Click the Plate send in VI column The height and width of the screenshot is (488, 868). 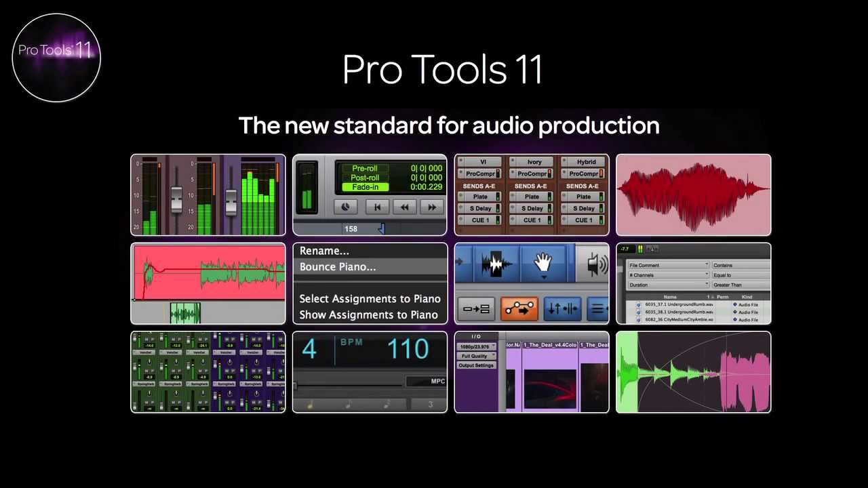pos(481,197)
